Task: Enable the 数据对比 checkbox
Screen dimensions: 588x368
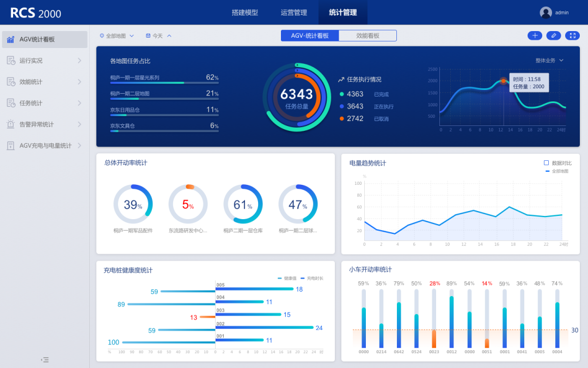Action: [546, 163]
